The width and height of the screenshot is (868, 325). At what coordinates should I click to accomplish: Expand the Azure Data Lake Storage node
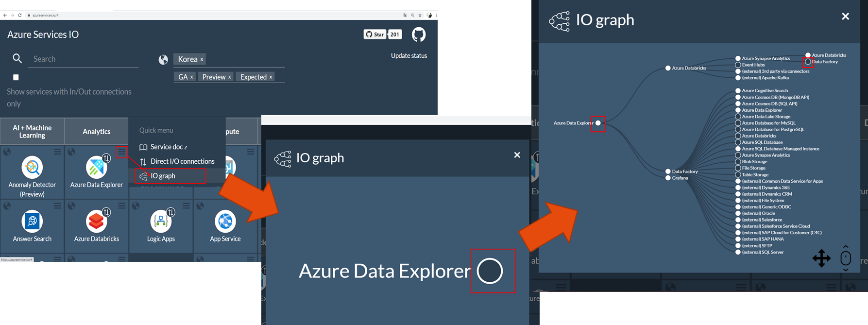pyautogui.click(x=738, y=117)
